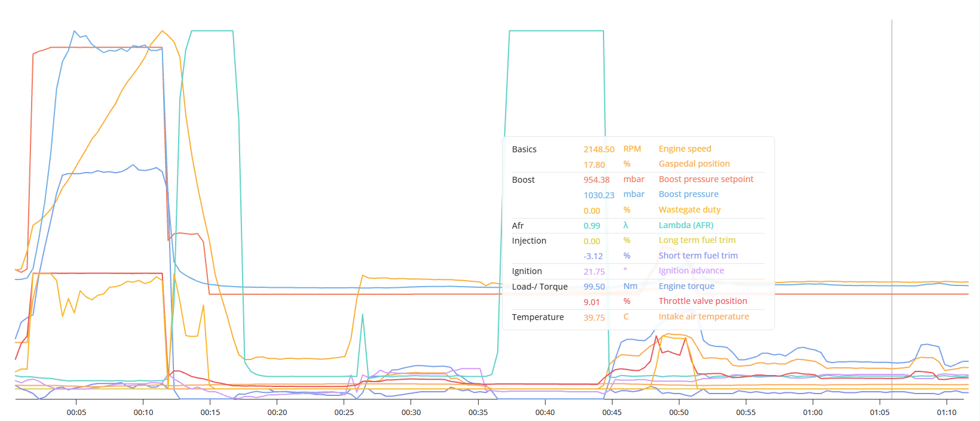Click Boost pressure setpoint legend label
Screen dimensions: 980x421
[706, 179]
